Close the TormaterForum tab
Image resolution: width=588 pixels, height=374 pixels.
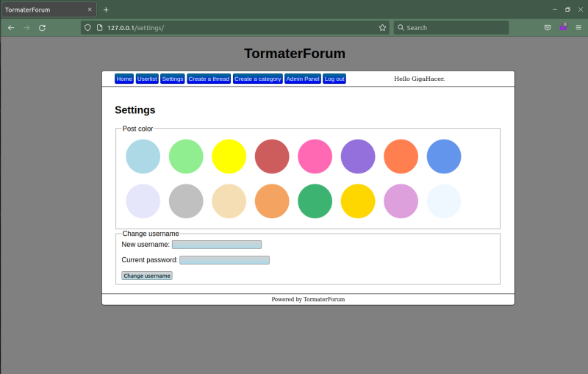tap(90, 10)
